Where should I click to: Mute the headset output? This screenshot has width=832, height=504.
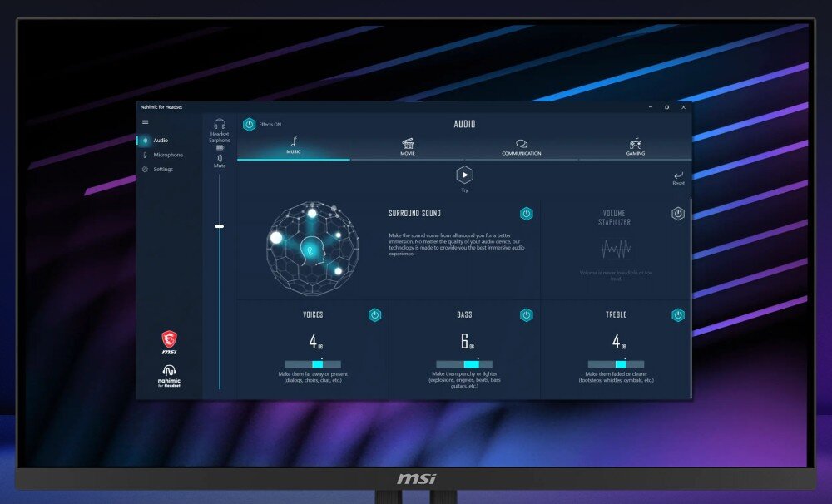[x=220, y=158]
